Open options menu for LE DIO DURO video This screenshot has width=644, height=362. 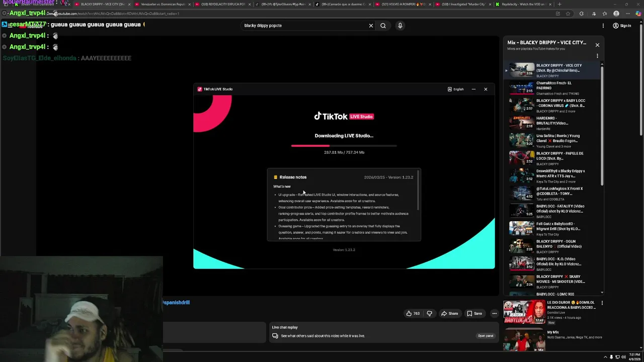click(602, 303)
